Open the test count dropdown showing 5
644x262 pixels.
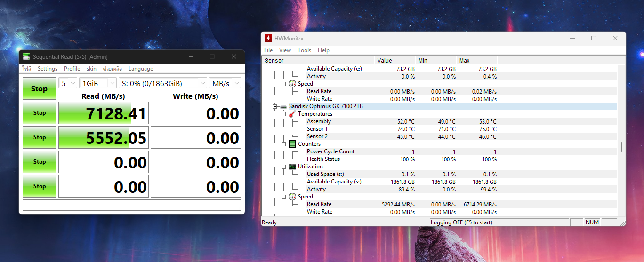click(x=68, y=83)
